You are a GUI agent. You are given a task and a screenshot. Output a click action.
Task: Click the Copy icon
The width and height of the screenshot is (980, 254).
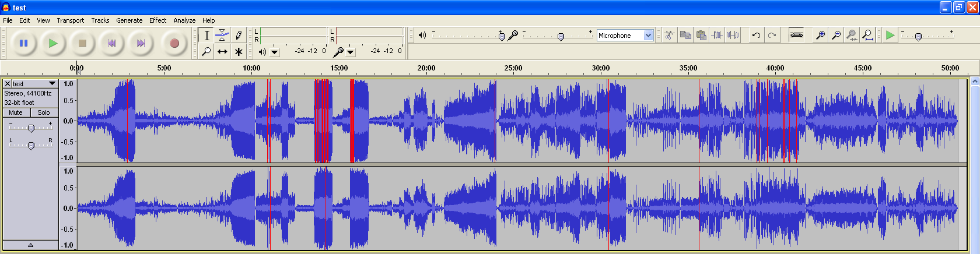685,35
